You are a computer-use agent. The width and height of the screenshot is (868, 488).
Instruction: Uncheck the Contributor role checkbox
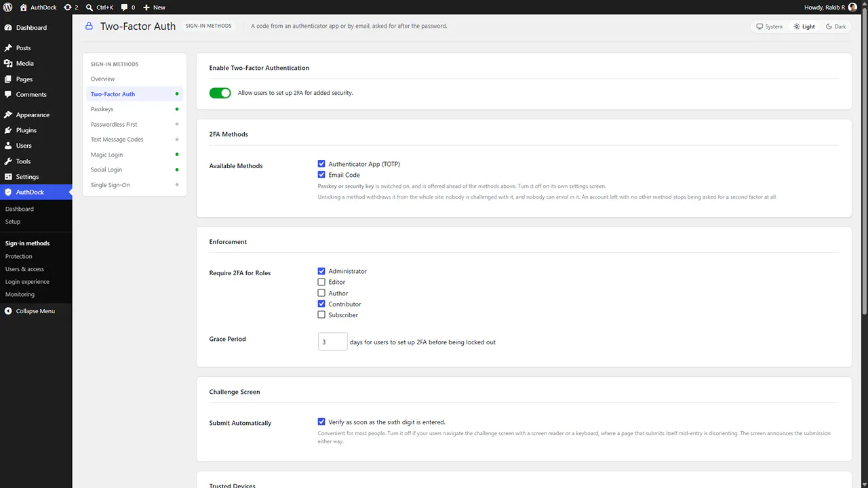click(x=321, y=304)
